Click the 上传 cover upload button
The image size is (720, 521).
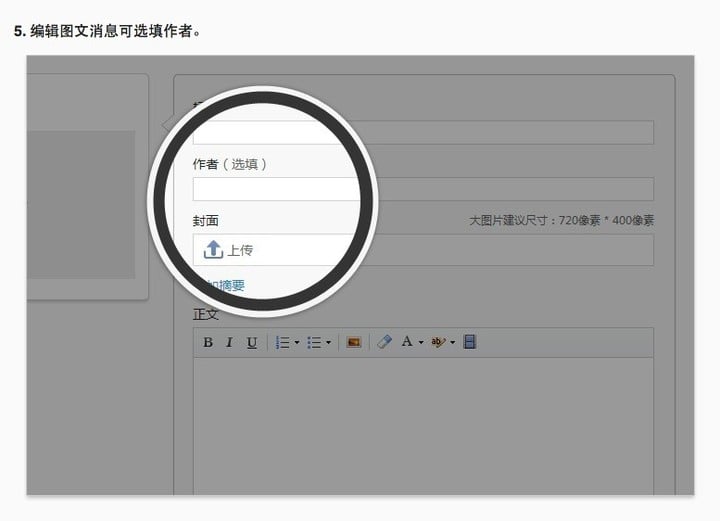tap(228, 250)
